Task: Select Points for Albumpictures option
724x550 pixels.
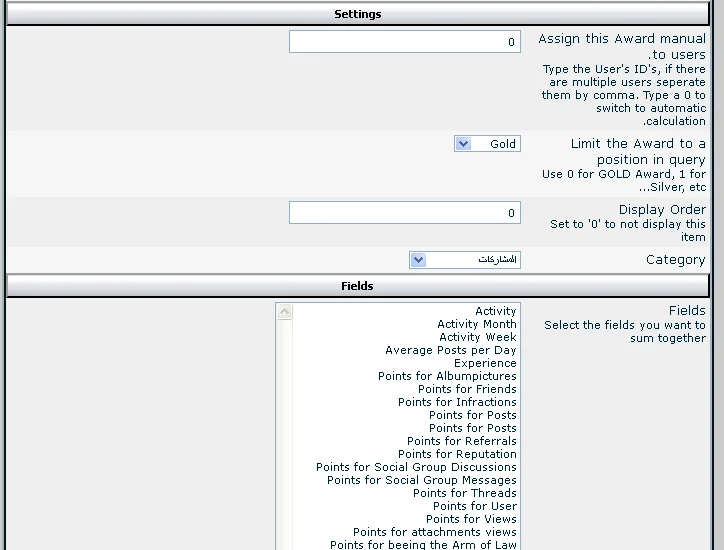Action: [447, 376]
